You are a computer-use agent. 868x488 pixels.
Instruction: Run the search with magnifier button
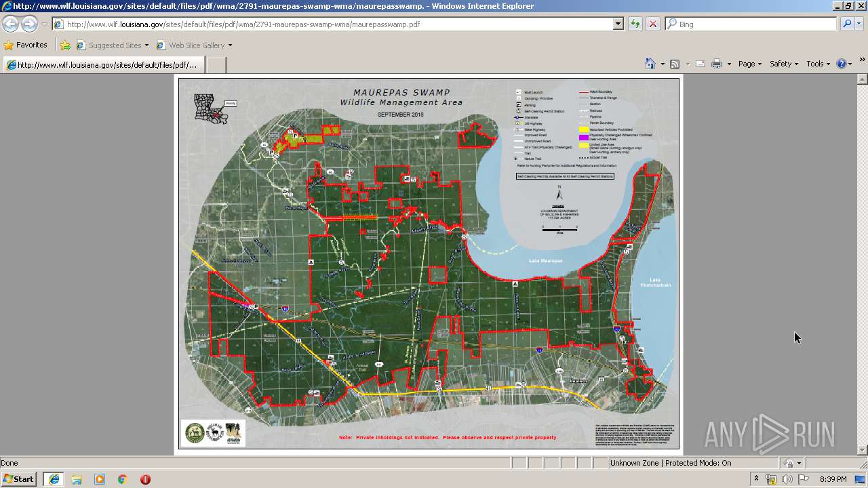pos(846,24)
